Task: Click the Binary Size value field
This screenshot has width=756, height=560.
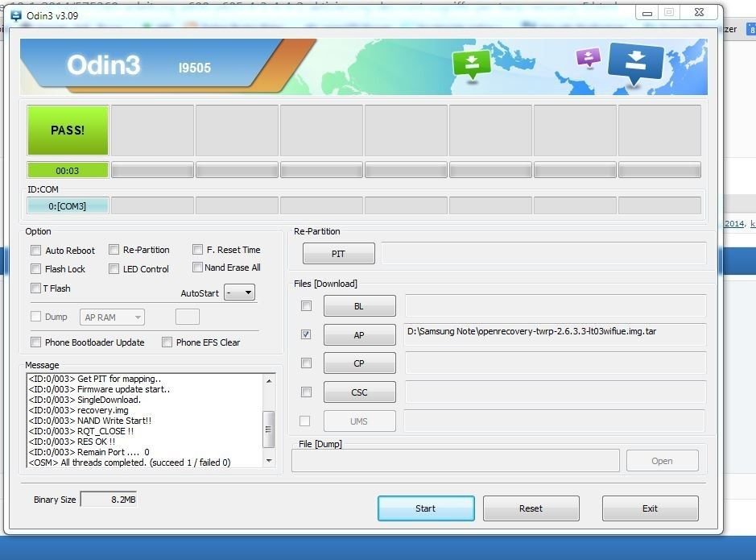Action: (x=109, y=500)
